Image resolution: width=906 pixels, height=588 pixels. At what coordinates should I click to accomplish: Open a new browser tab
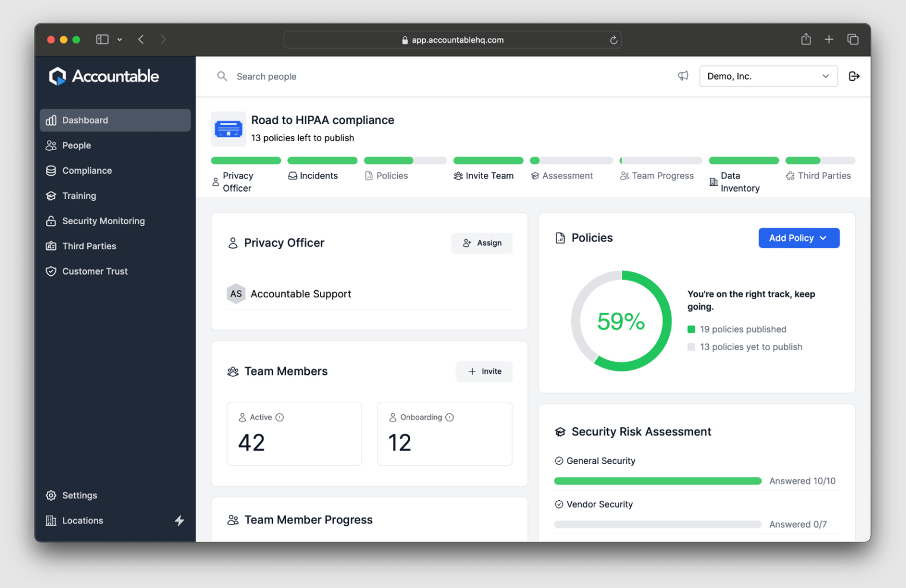[x=829, y=39]
